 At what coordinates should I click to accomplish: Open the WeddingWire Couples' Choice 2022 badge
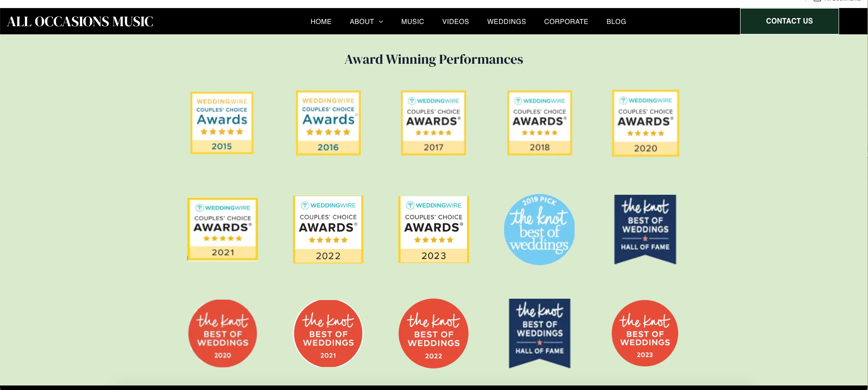tap(328, 230)
